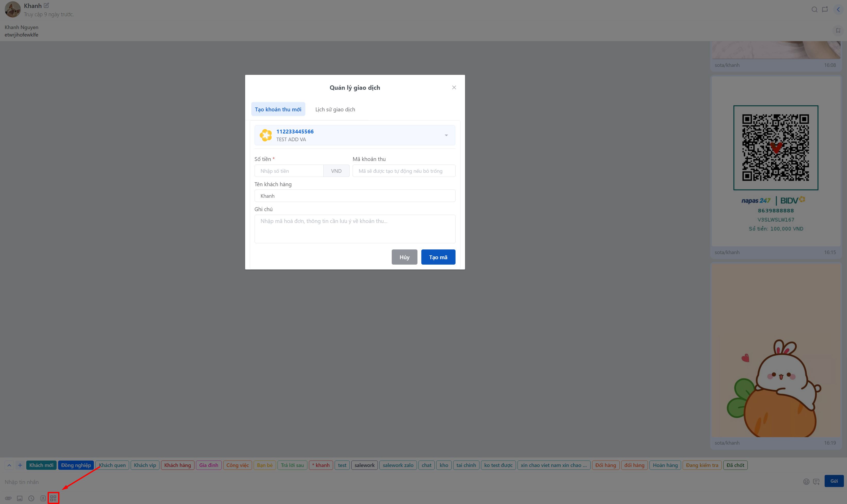Click the contact card icon

point(43,498)
